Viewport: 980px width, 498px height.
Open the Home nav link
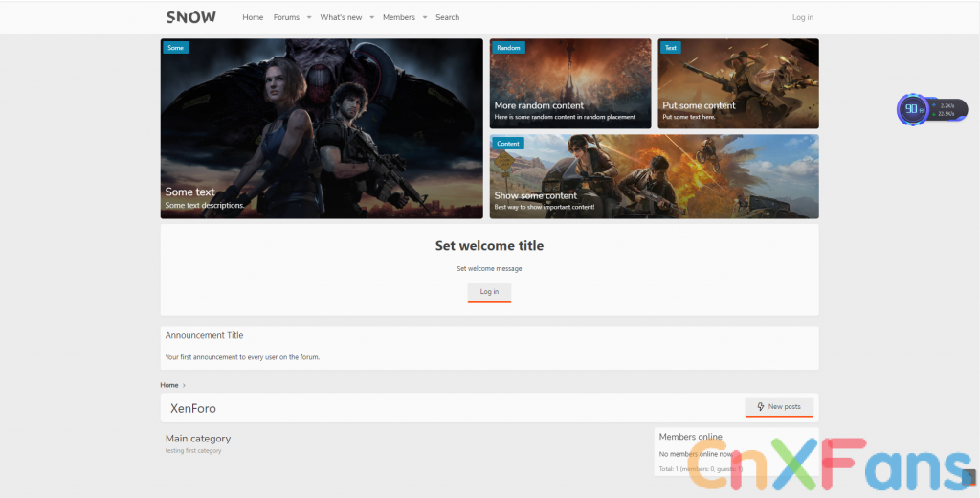point(253,17)
